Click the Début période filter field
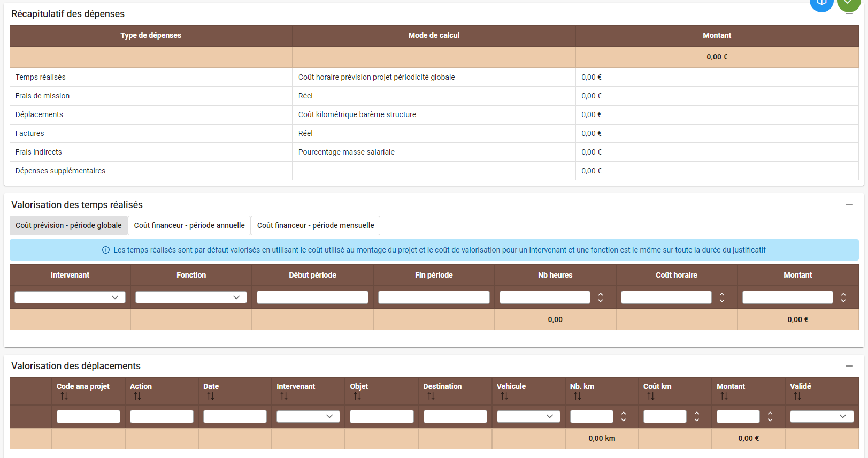Image resolution: width=868 pixels, height=458 pixels. coord(312,297)
